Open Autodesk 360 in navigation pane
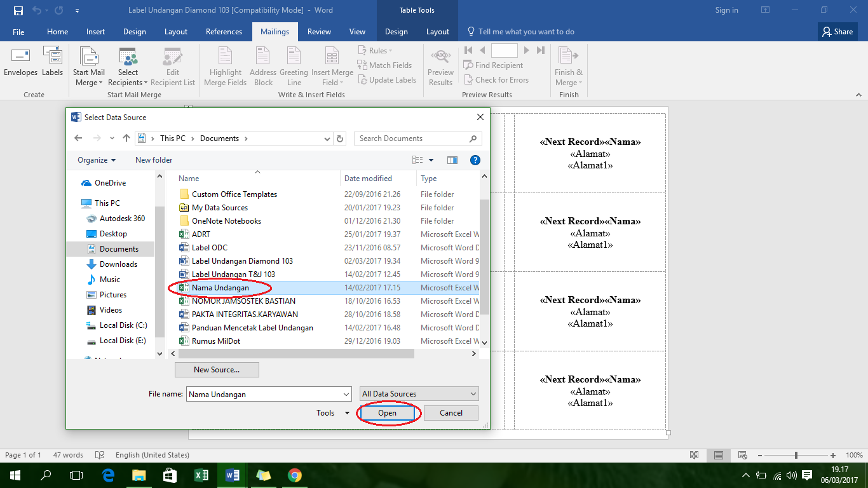The image size is (868, 488). [x=122, y=219]
